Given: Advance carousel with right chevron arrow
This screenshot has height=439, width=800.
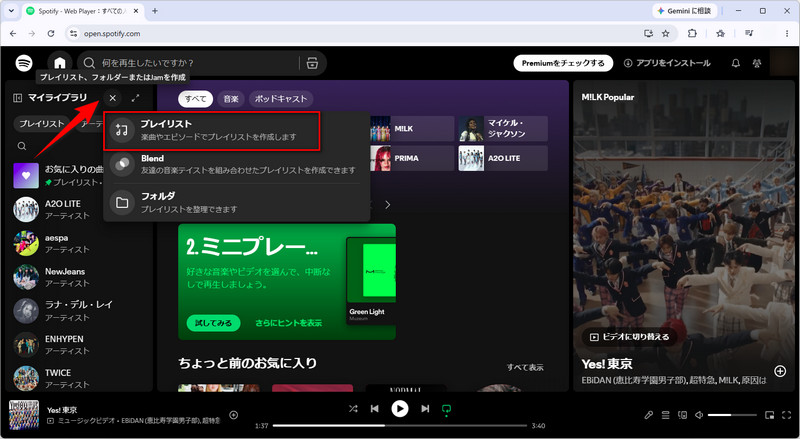Looking at the screenshot, I should point(388,205).
